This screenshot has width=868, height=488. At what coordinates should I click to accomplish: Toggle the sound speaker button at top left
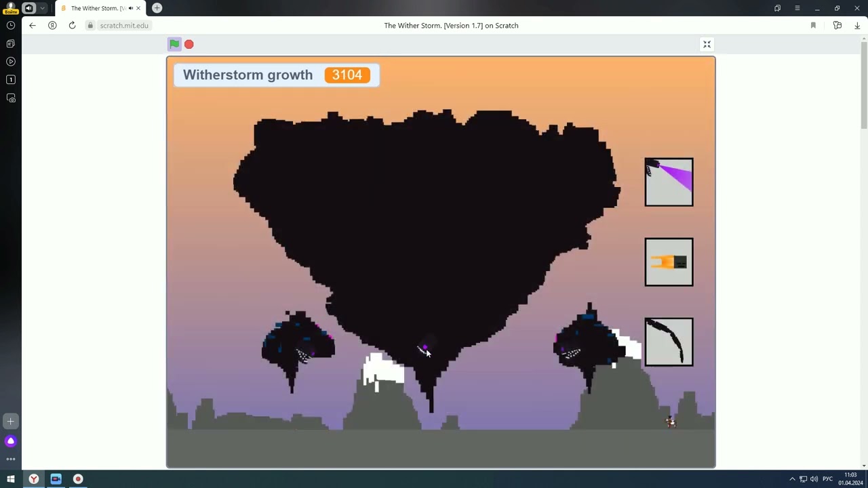29,8
